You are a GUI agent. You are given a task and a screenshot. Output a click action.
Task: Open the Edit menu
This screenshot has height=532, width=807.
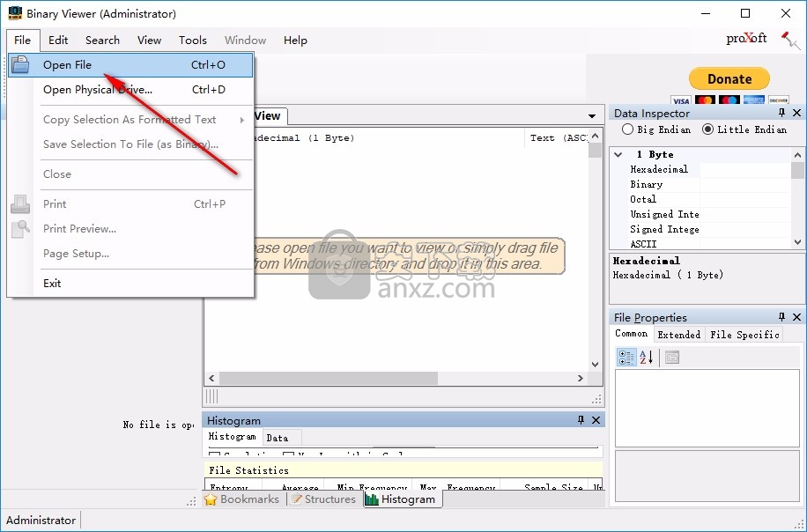pyautogui.click(x=58, y=41)
